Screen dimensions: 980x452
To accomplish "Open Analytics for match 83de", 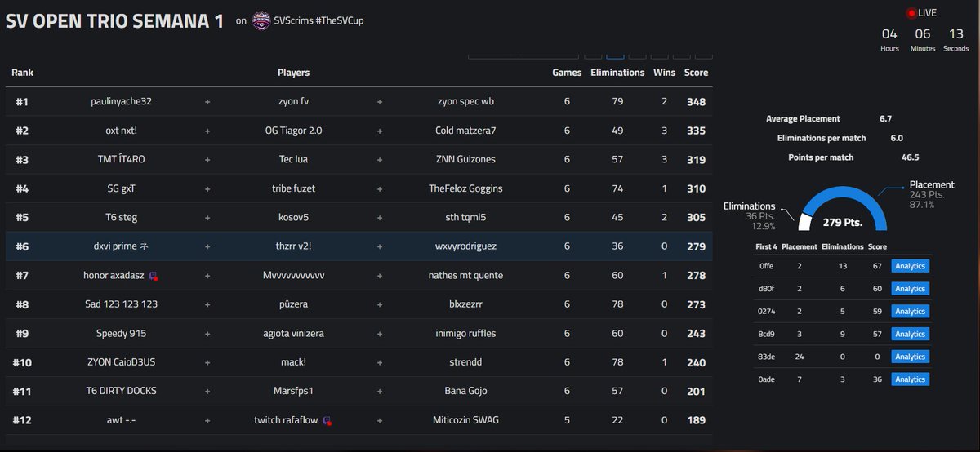I will [x=911, y=357].
